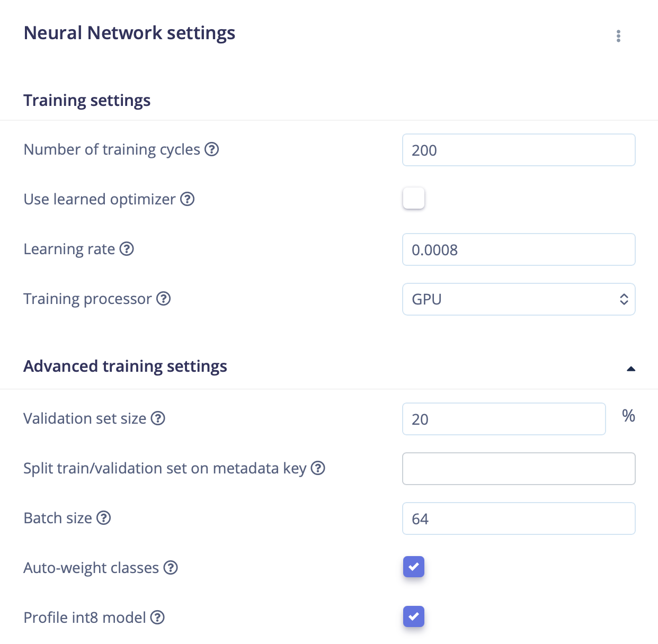Click the Advanced training settings heading
Viewport: 658px width, 644px height.
click(x=125, y=366)
